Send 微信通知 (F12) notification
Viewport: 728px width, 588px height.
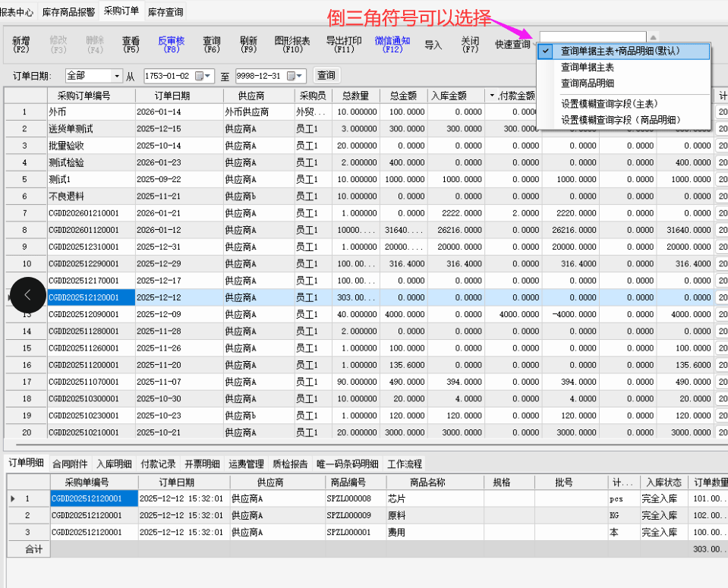(392, 45)
